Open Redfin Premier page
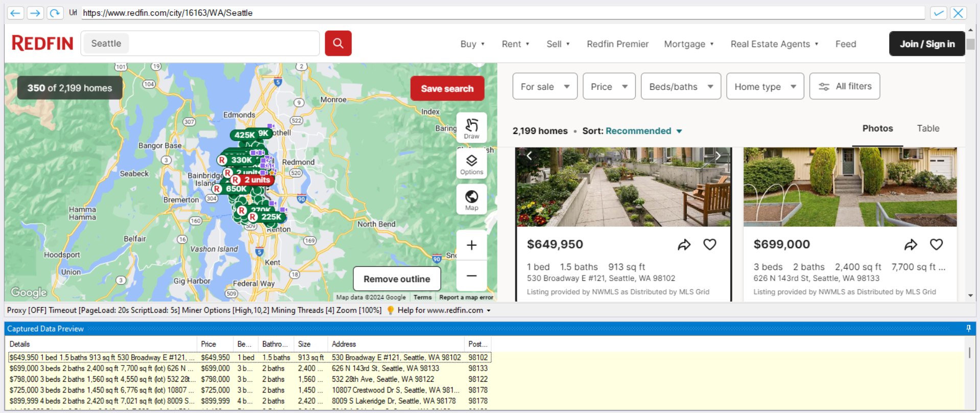The image size is (980, 413). [x=617, y=44]
